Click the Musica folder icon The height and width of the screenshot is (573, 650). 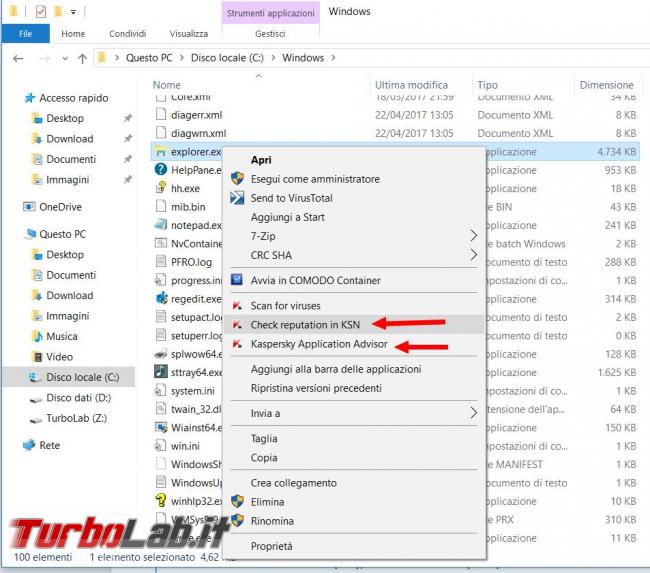[38, 336]
